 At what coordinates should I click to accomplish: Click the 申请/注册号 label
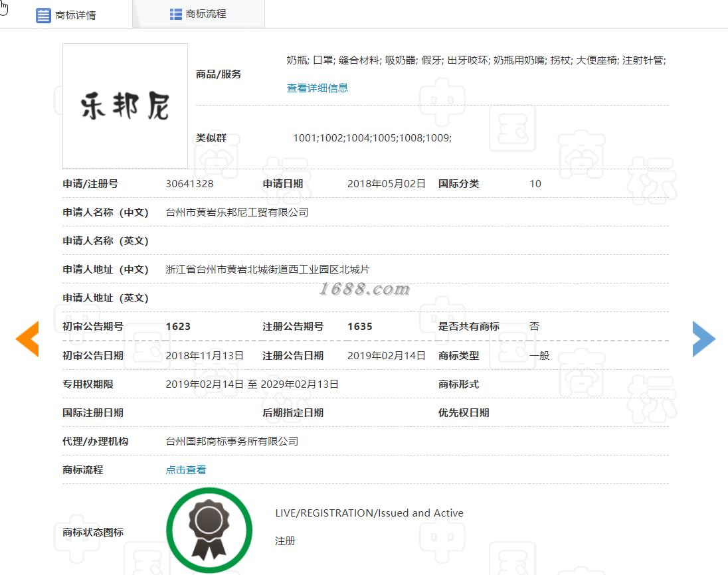tap(90, 184)
